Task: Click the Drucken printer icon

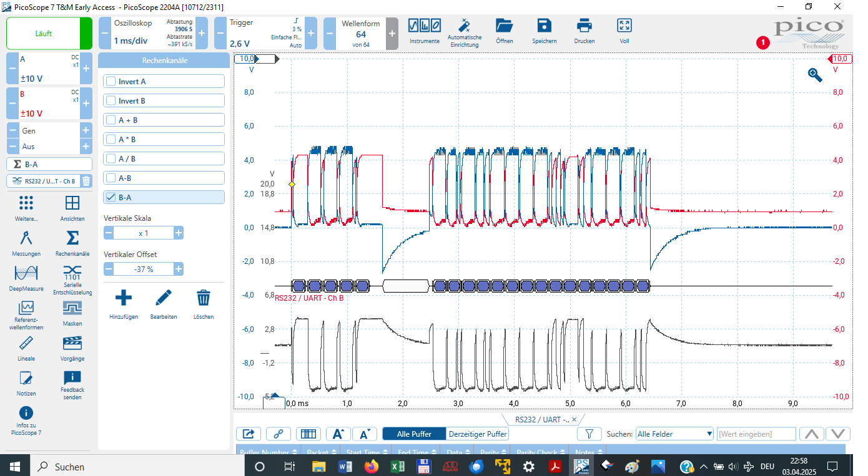Action: click(584, 26)
